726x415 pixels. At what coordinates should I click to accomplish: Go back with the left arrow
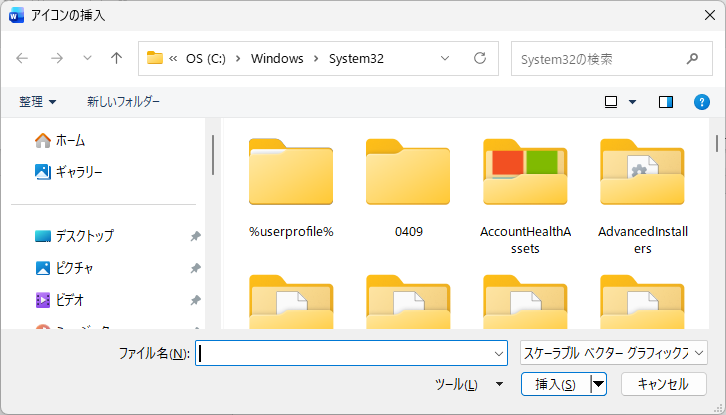22,58
